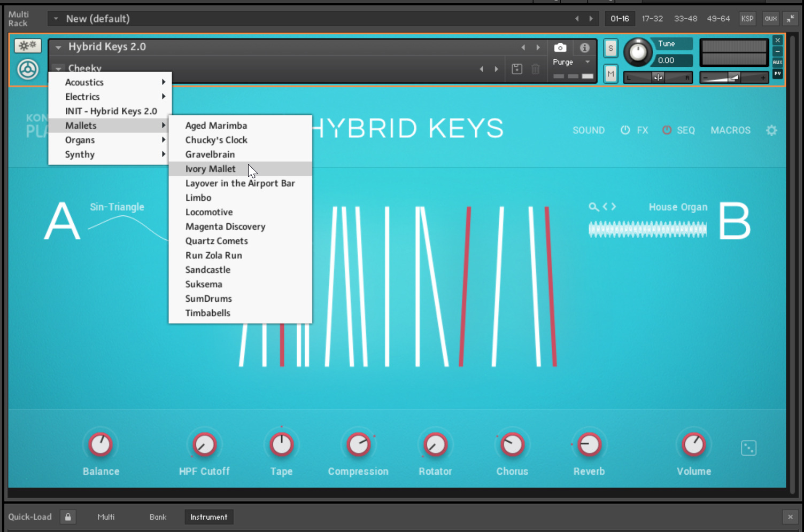Select the previous instrument arrow beside Hybrid Keys 2.0
Viewport: 804px width, 532px height.
[523, 48]
